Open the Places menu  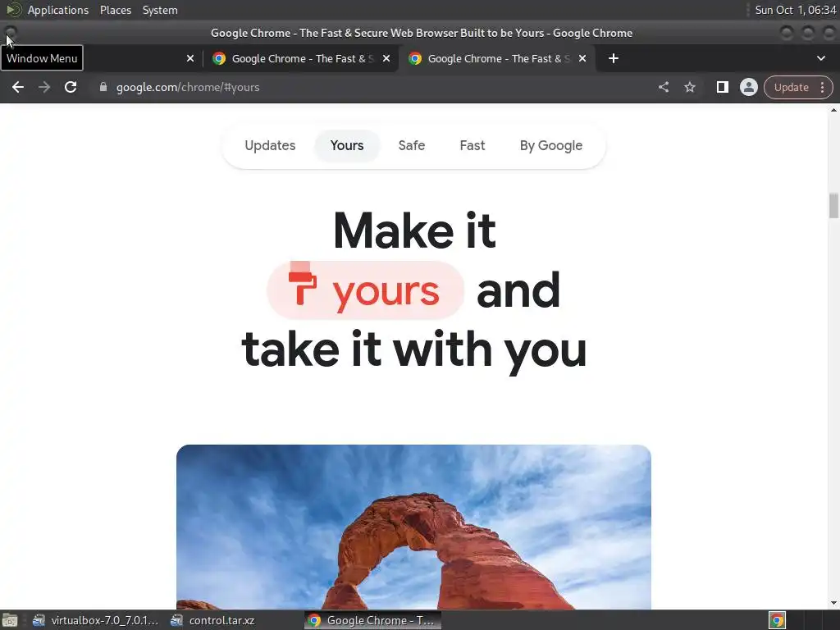[115, 10]
